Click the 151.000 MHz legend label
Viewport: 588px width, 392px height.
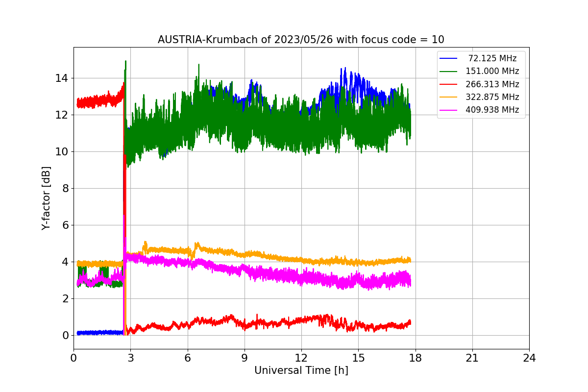(x=492, y=71)
